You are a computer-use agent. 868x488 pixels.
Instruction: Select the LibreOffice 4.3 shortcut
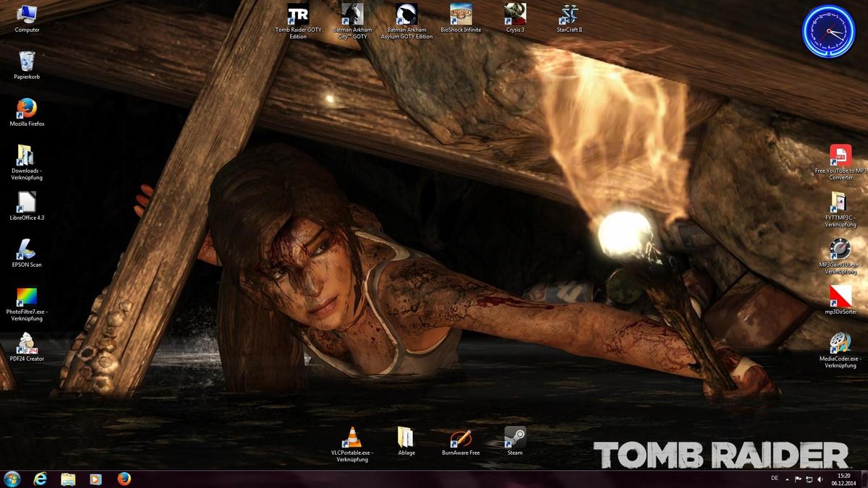(x=27, y=203)
